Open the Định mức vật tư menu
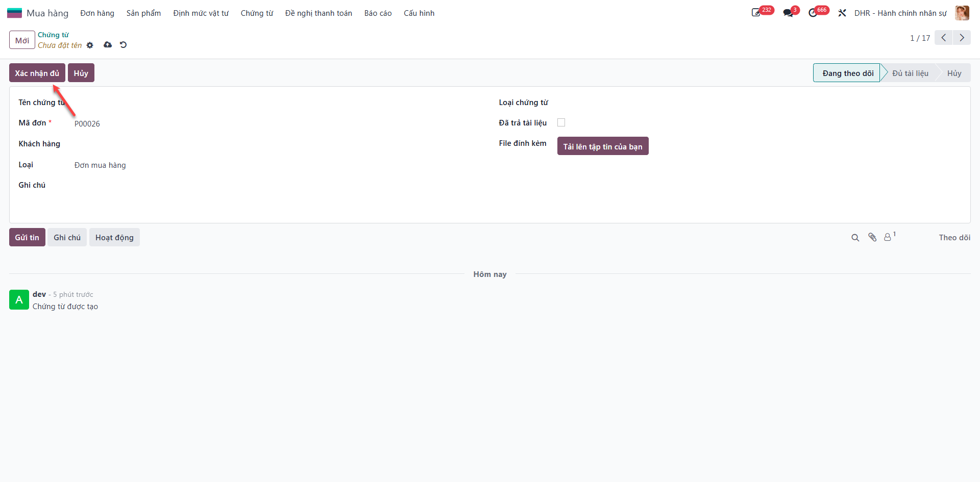 coord(201,13)
